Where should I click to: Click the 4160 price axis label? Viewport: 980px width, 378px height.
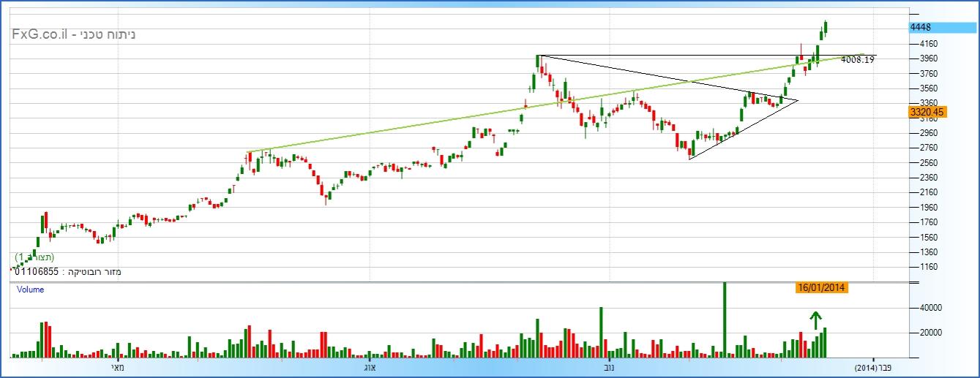(x=921, y=44)
